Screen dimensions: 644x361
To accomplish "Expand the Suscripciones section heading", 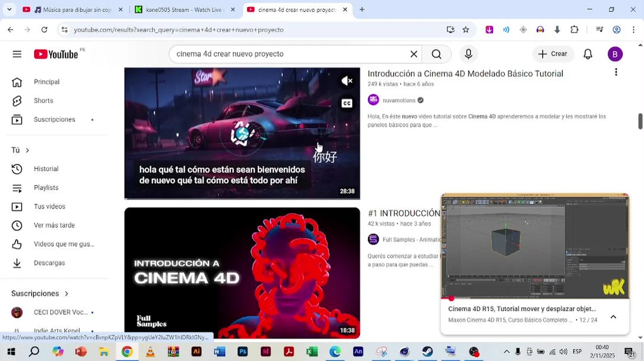I will 40,293.
